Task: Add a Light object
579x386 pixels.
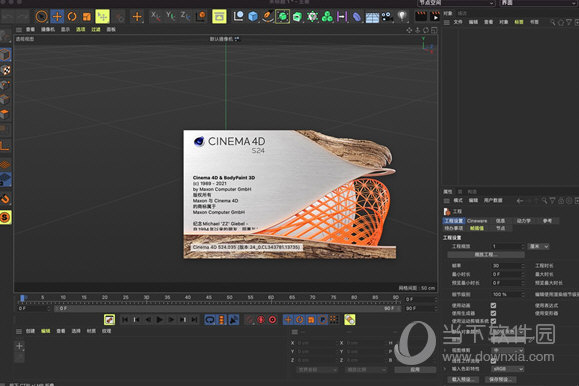Action: 402,16
